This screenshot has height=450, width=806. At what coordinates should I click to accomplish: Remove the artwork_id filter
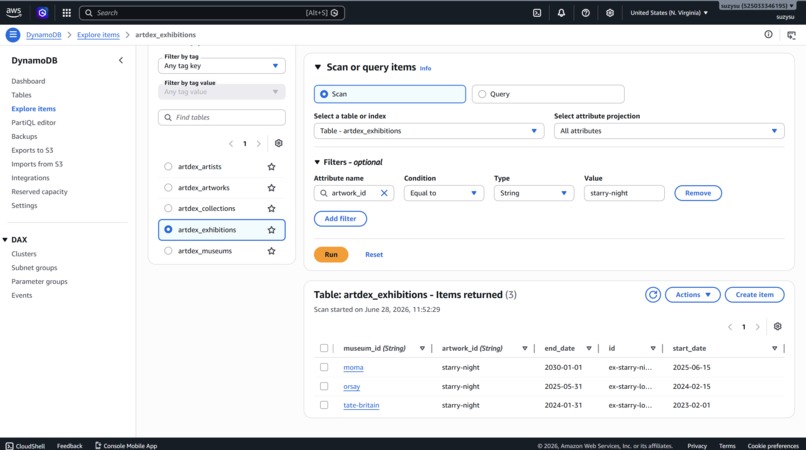[698, 193]
